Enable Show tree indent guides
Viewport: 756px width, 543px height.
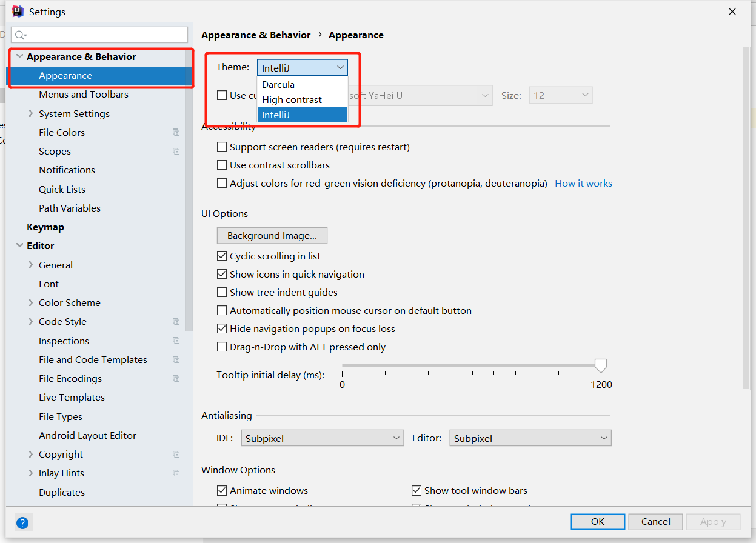click(x=222, y=292)
